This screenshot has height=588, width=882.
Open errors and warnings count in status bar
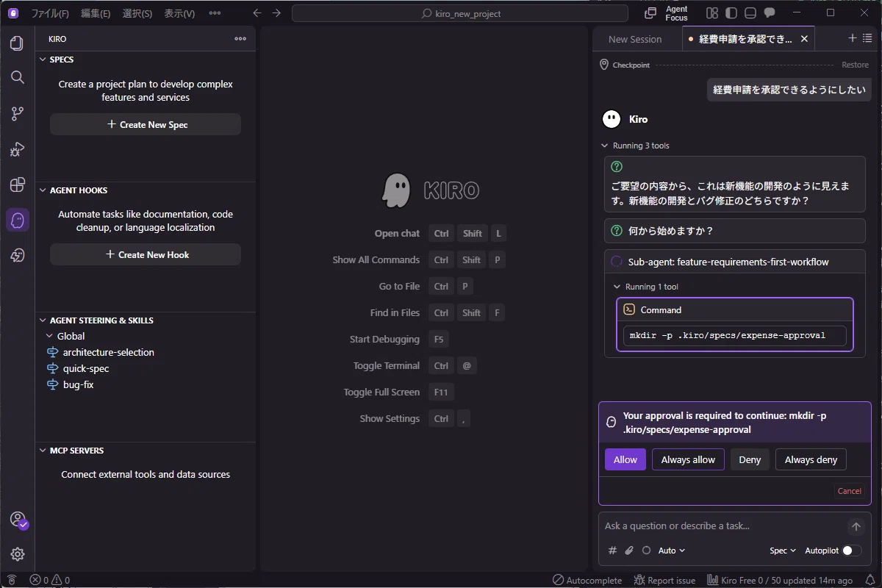point(49,580)
